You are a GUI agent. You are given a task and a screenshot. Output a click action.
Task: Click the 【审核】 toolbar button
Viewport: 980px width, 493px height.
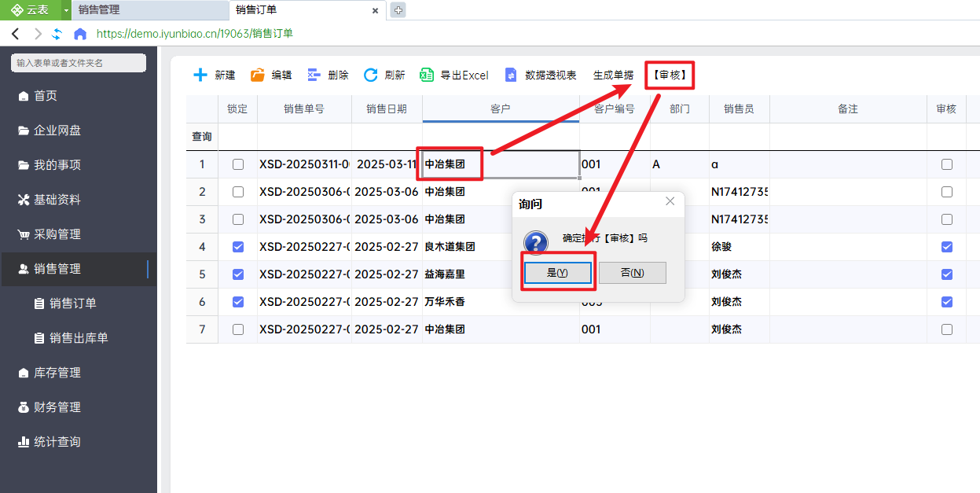coord(670,75)
